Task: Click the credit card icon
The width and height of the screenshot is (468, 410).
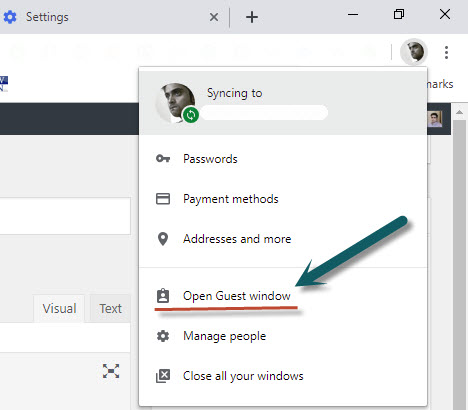Action: coord(163,199)
